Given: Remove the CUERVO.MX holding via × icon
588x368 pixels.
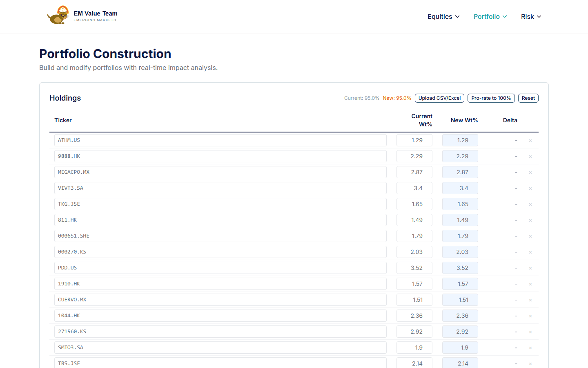Looking at the screenshot, I should tap(530, 300).
